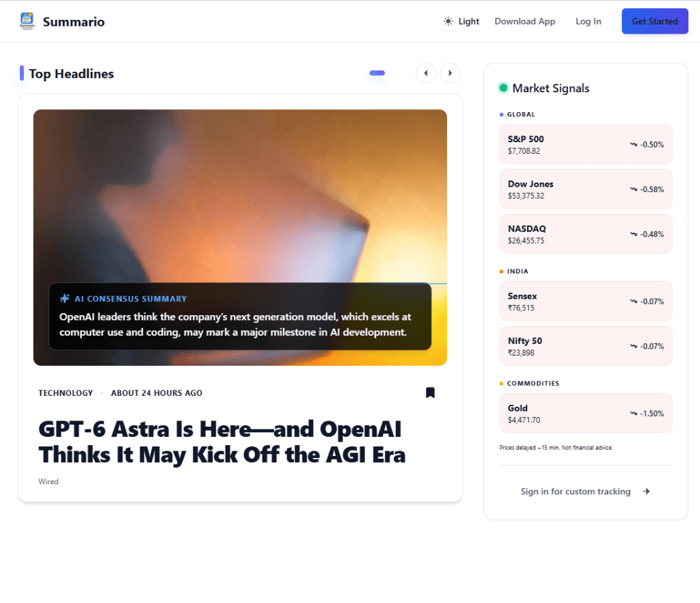Click the INDIA section label
Viewport: 700px width, 603px height.
click(x=518, y=271)
